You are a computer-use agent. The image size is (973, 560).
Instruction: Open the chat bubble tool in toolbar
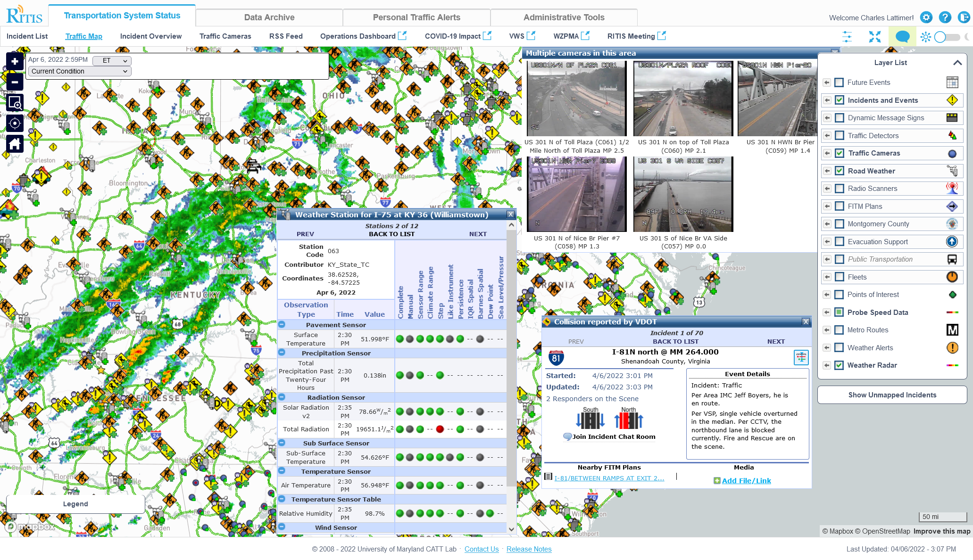point(902,36)
